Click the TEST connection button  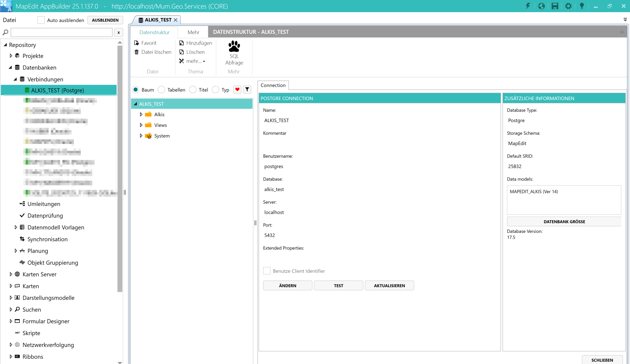338,286
